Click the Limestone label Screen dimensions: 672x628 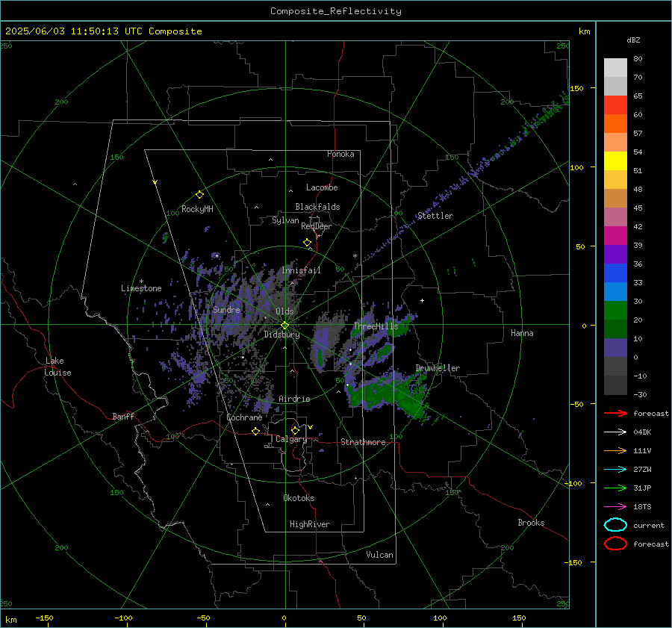point(141,288)
